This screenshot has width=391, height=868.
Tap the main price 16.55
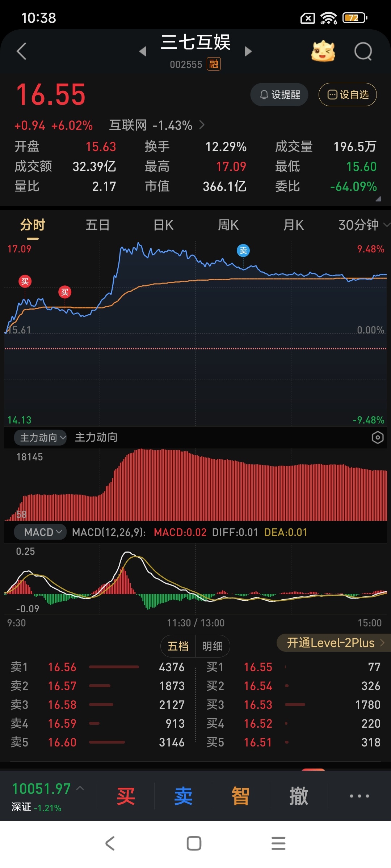pos(51,95)
